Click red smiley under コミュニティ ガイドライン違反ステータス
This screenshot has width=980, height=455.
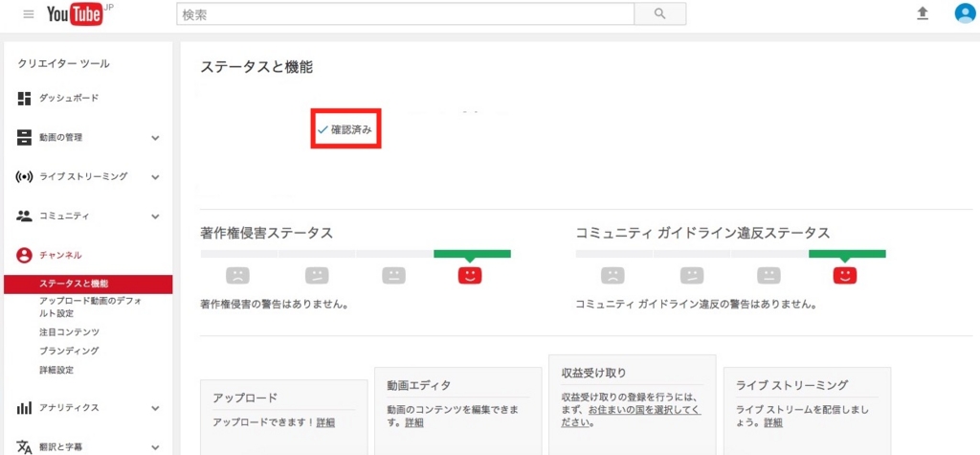click(845, 275)
